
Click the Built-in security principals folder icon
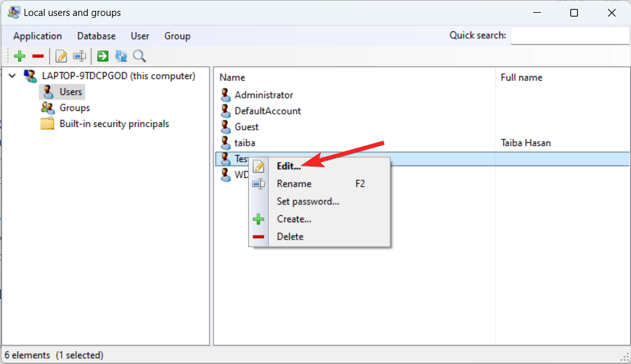(x=47, y=124)
